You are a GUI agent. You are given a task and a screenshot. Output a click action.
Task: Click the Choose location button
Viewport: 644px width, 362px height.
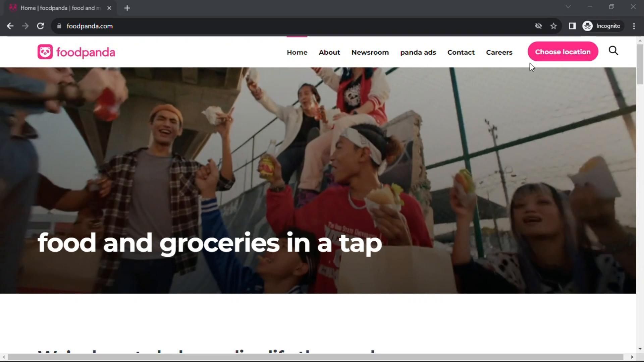click(563, 52)
